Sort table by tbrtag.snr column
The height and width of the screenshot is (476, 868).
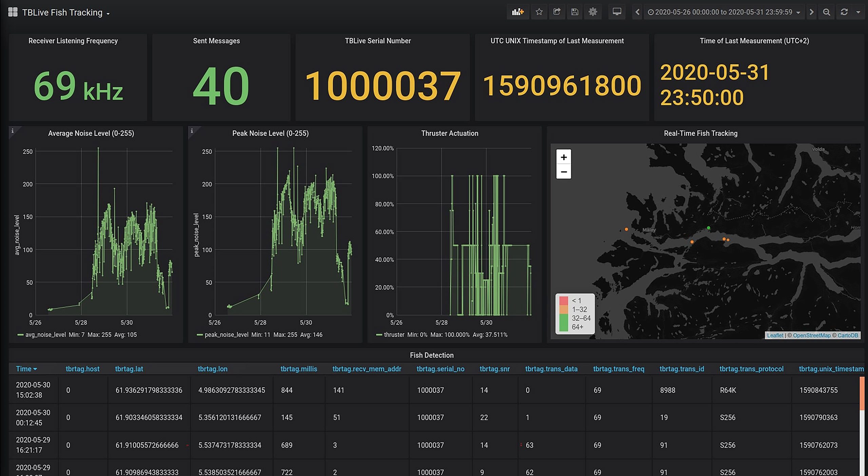(495, 369)
